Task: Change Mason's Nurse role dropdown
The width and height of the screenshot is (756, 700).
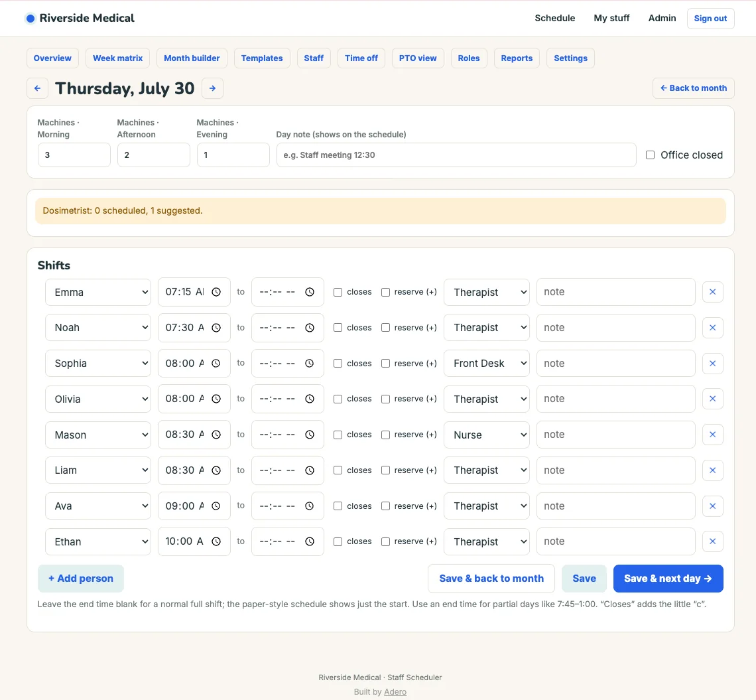Action: pos(487,435)
